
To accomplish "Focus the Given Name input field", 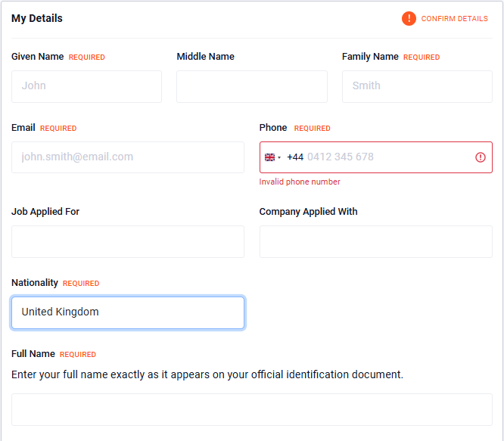I will [86, 86].
